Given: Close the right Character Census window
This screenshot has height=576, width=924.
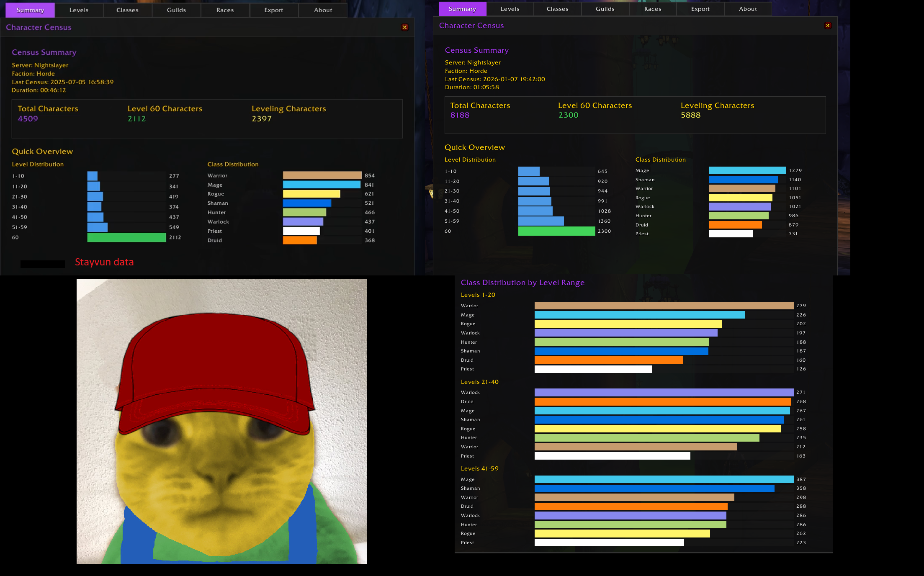Looking at the screenshot, I should (x=828, y=26).
